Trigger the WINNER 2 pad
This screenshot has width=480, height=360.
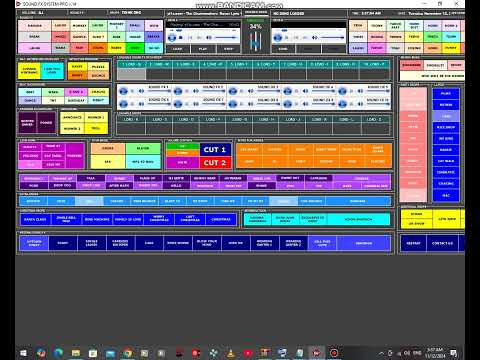coord(72,128)
